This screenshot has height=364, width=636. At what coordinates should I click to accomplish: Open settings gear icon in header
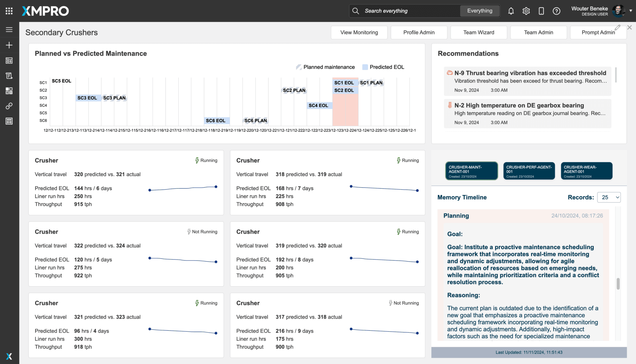tap(526, 11)
